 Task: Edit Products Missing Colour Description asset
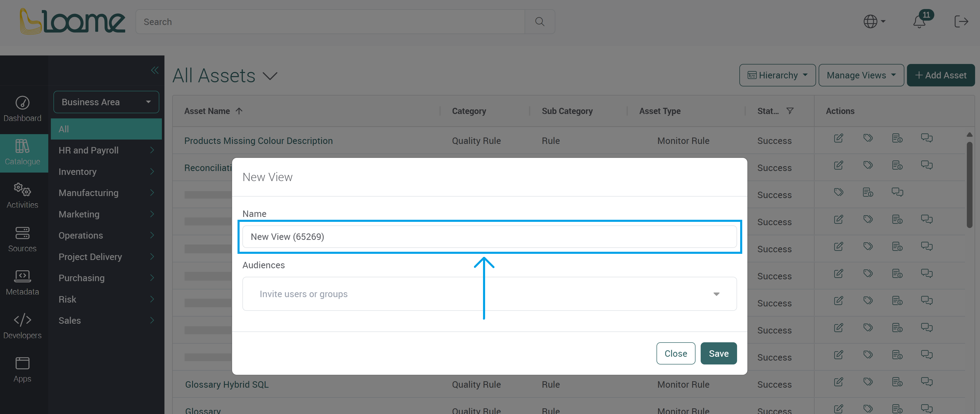(839, 138)
